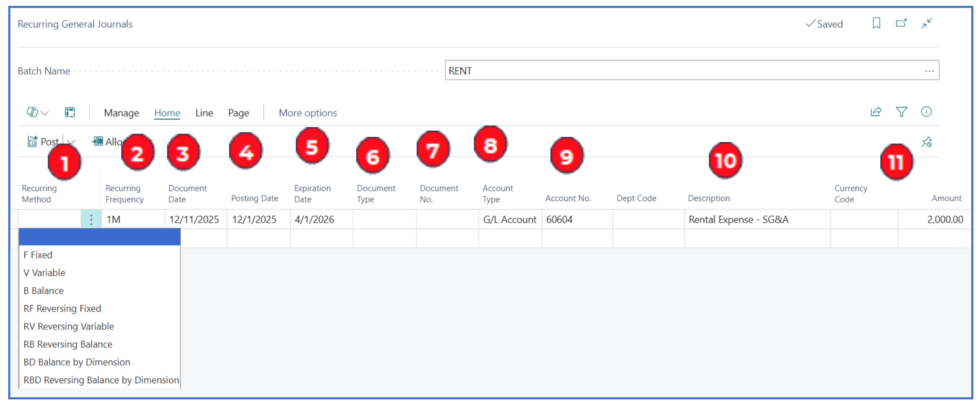Open the Copilot icon dropdown
Screen dimensions: 980x404
pos(37,113)
